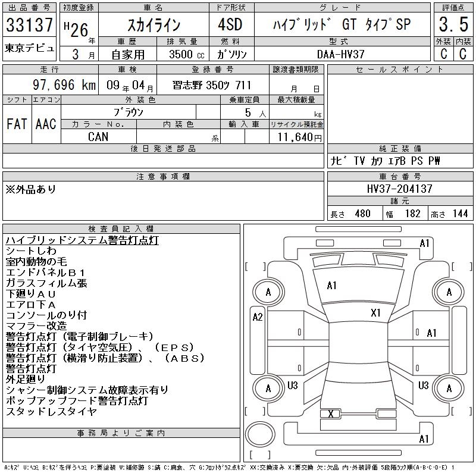Click exterior grade C under 外装

coord(443,54)
